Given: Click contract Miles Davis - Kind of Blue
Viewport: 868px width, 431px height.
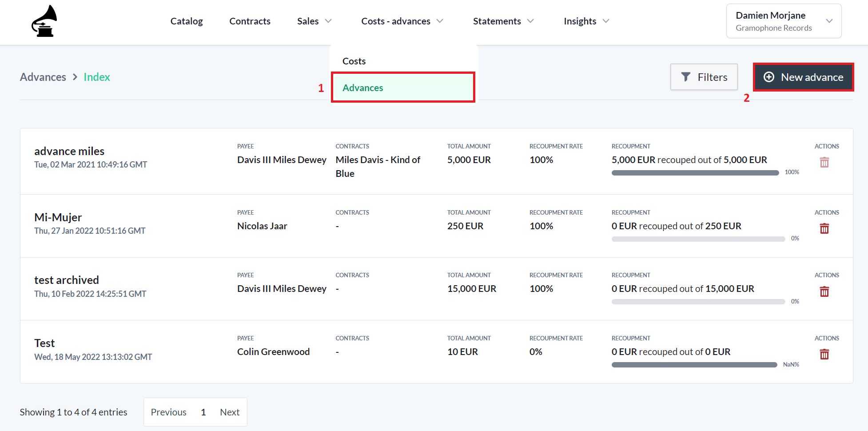Looking at the screenshot, I should 378,167.
